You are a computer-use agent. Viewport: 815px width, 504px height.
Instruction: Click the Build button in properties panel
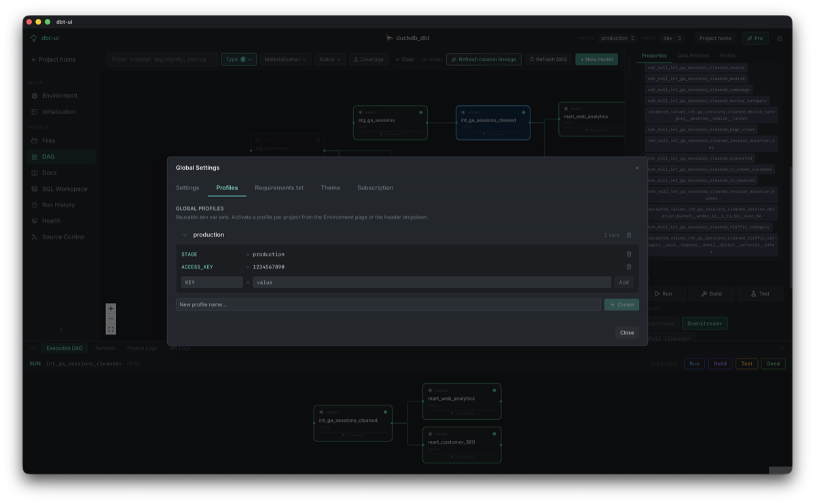pos(711,293)
